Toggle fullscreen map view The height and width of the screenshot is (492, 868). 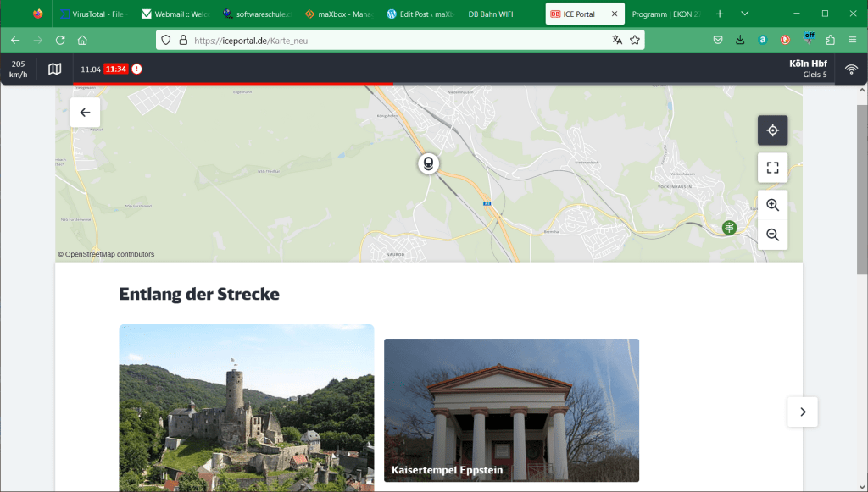(x=772, y=168)
